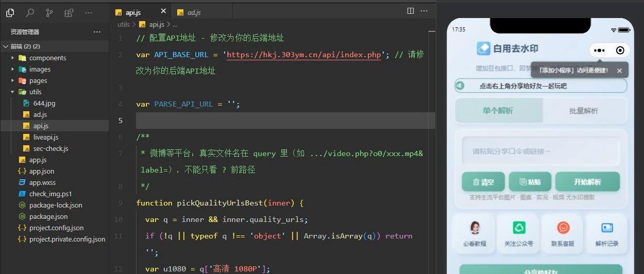This screenshot has height=274, width=644.
Task: Click the 开始解析 button
Action: 588,182
